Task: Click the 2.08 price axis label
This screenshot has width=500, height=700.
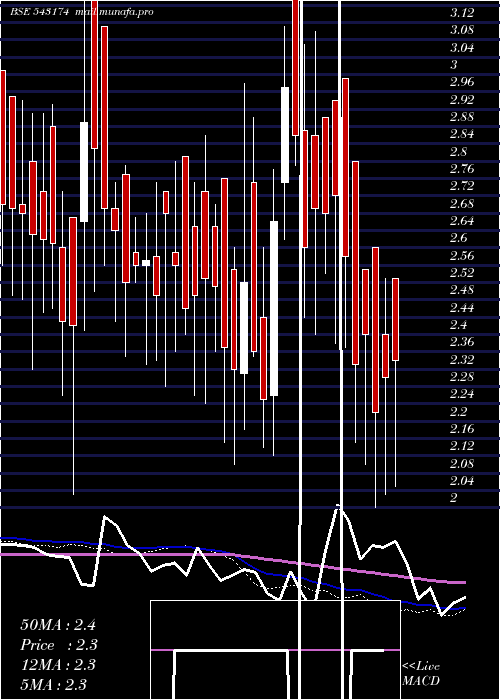Action: 462,463
